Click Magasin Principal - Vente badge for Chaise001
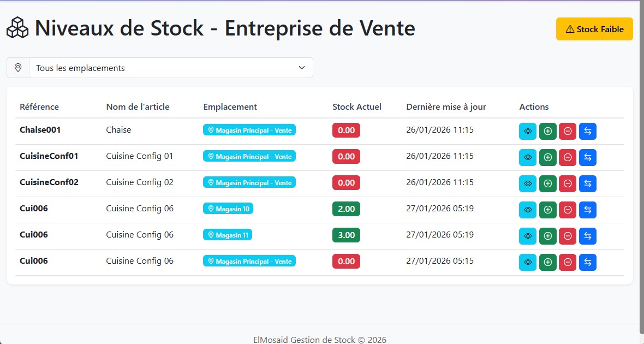 click(x=249, y=131)
